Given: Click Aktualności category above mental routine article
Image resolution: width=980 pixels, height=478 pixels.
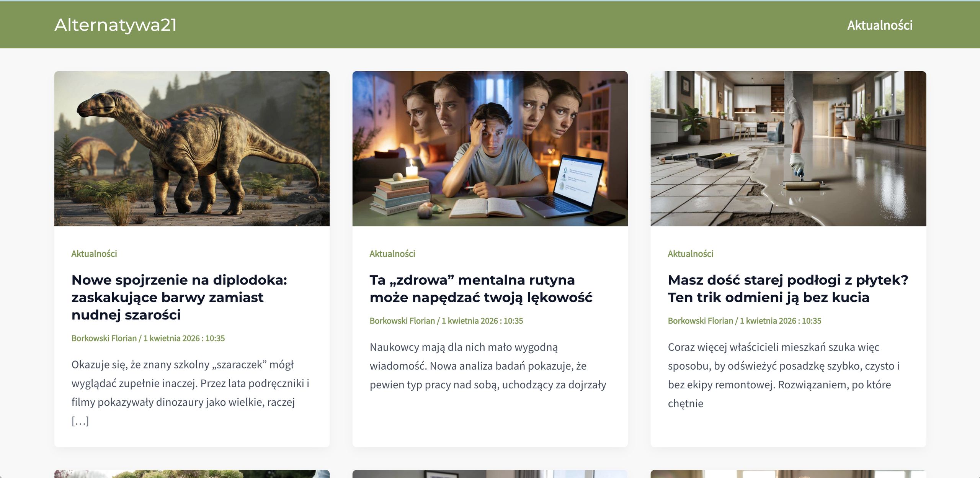Looking at the screenshot, I should pyautogui.click(x=392, y=254).
